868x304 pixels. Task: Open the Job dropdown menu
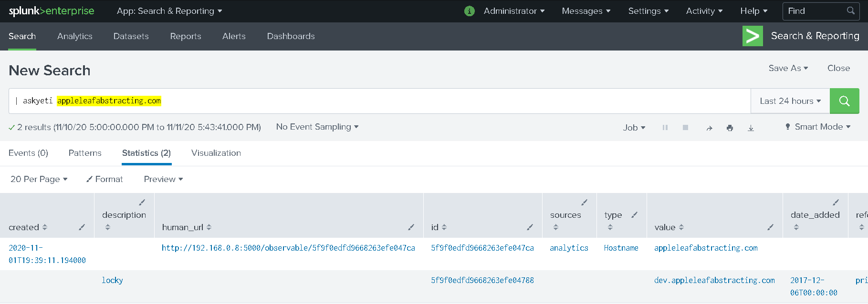634,128
